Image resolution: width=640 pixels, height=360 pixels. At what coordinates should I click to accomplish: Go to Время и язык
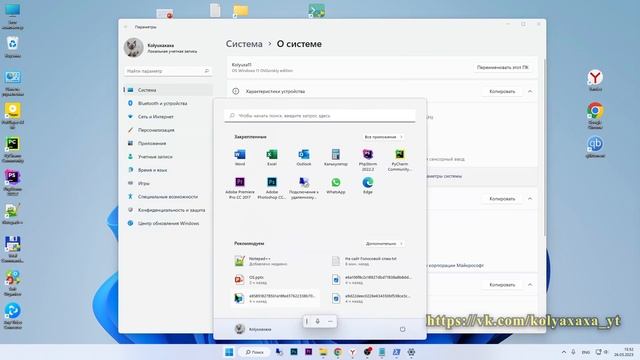[x=168, y=170]
